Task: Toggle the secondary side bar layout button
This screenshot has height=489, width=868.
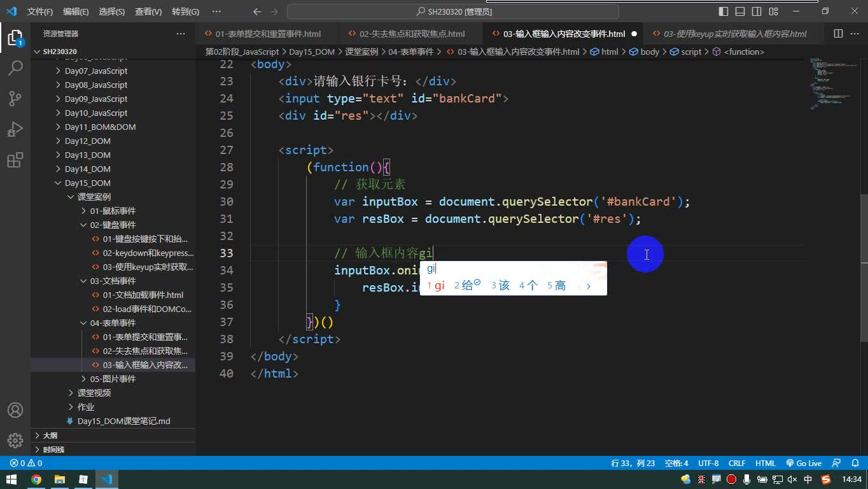Action: point(757,11)
